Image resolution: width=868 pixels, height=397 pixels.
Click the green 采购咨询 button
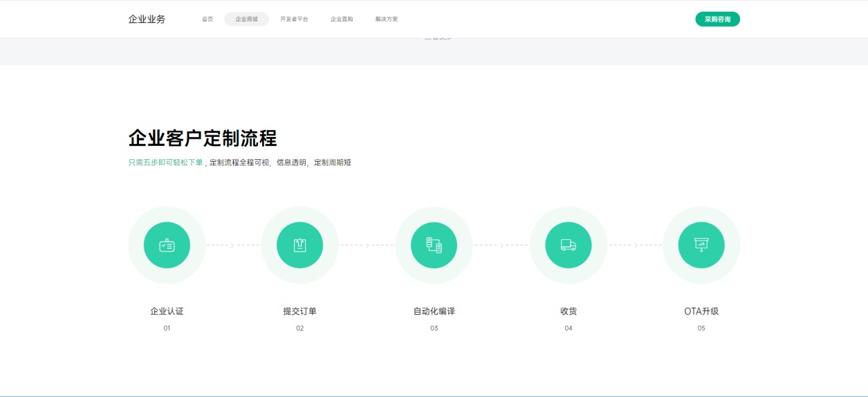717,19
